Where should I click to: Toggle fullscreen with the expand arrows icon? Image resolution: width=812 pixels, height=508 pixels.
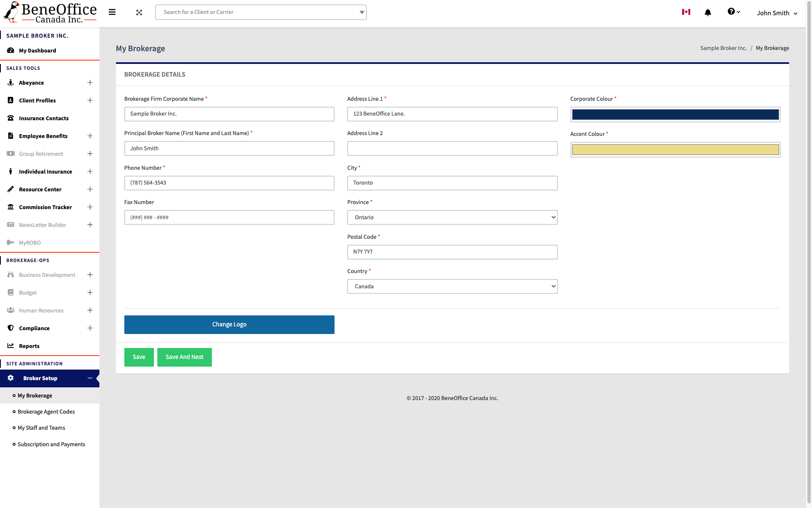point(139,13)
